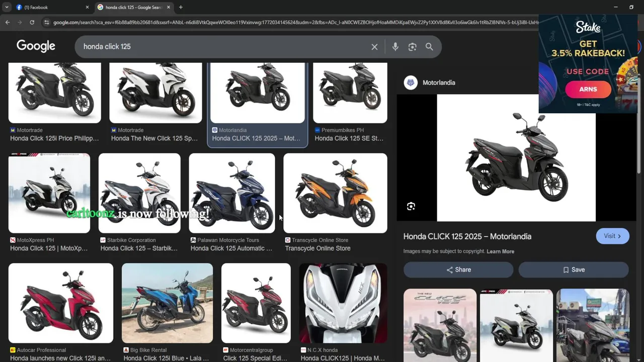The height and width of the screenshot is (362, 644).
Task: Click the Palawan Motorcycle Tours favicon
Action: click(x=193, y=240)
